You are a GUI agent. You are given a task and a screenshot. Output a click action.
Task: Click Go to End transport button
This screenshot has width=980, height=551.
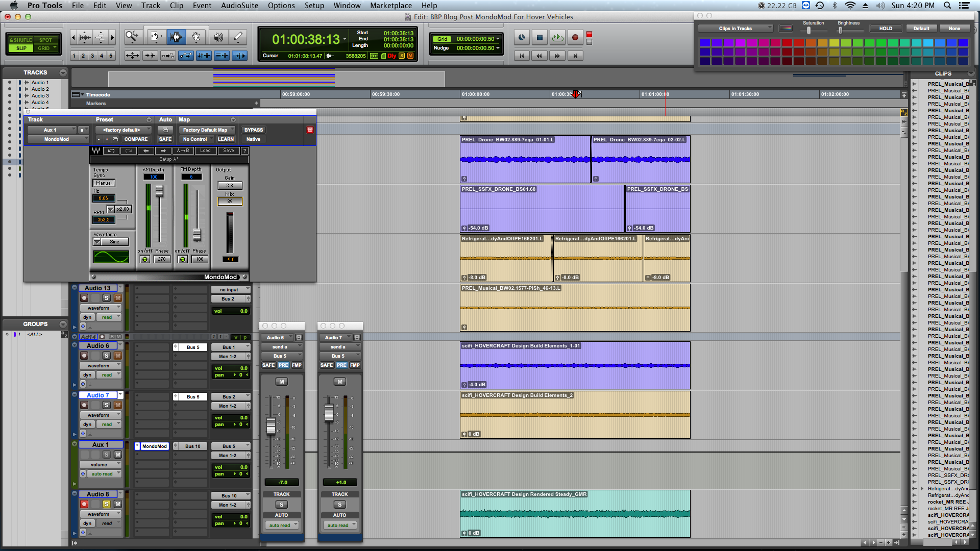[x=575, y=56]
